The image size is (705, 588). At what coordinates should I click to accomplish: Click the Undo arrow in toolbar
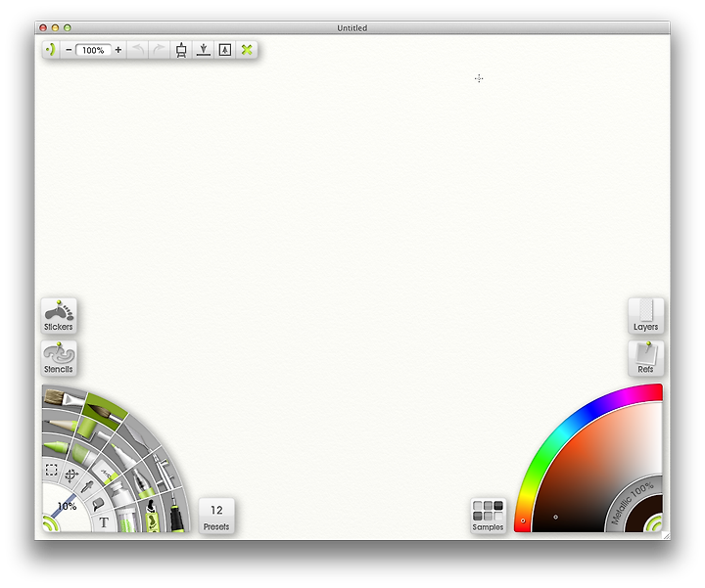point(138,50)
